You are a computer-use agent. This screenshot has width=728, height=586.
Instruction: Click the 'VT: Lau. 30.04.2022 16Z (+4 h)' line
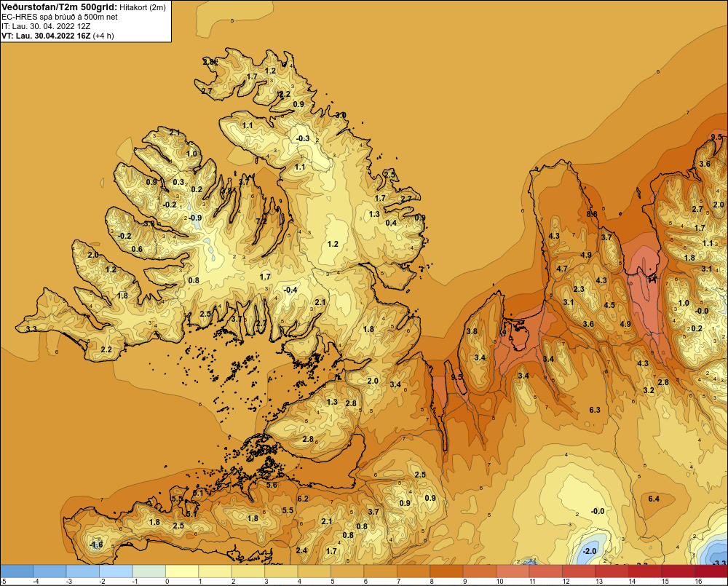coord(58,36)
